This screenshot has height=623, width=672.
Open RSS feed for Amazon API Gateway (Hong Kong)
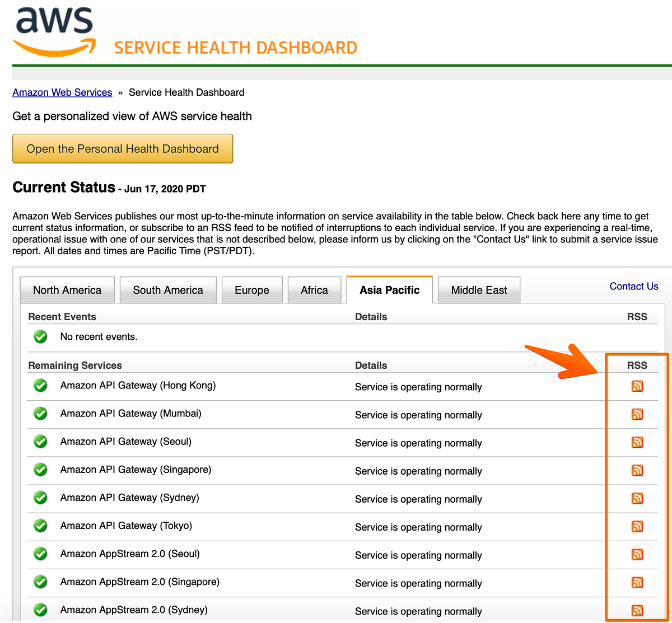(637, 386)
